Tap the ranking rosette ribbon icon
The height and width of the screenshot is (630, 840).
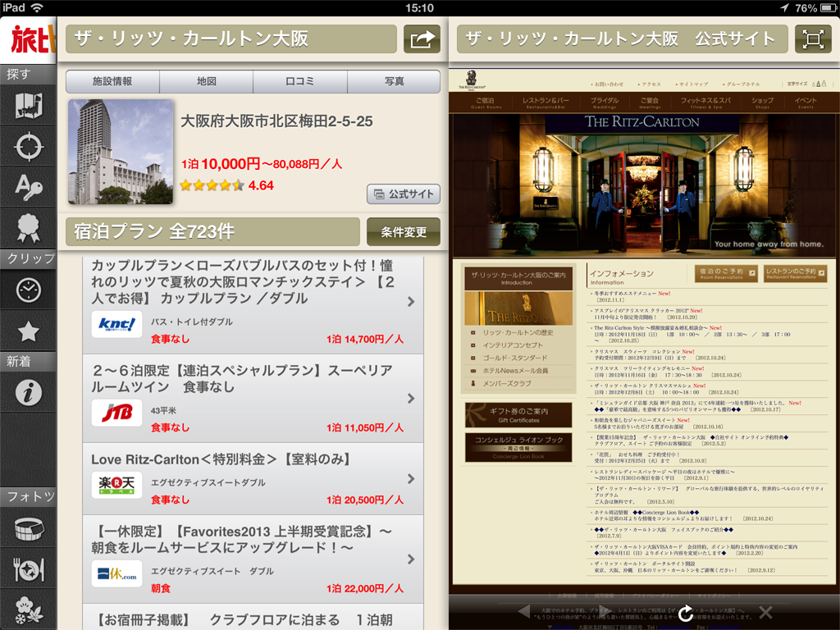(29, 228)
